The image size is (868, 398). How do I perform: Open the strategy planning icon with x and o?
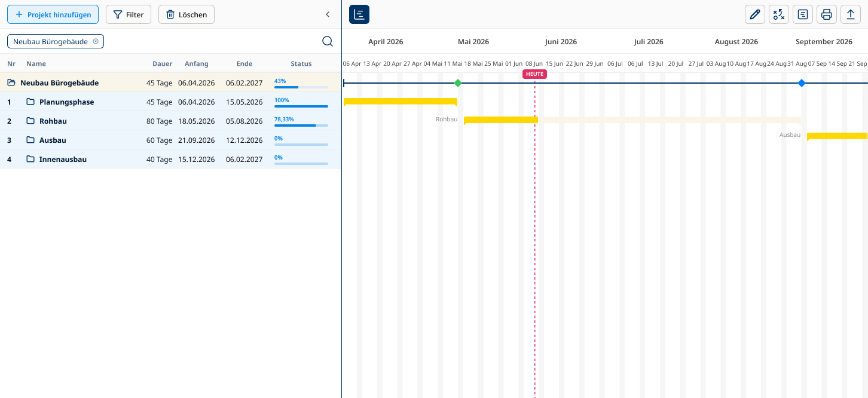click(x=779, y=14)
